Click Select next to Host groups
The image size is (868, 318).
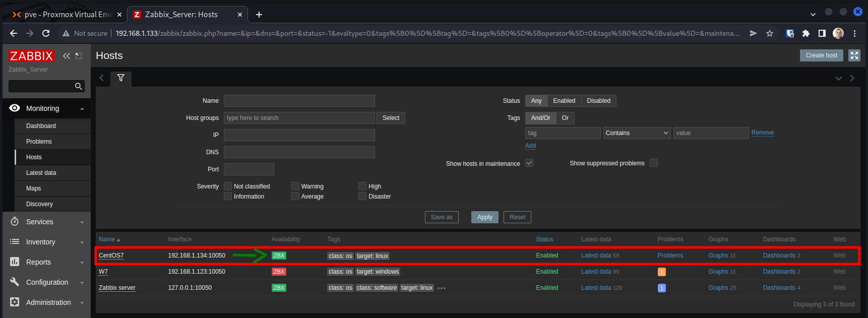(391, 118)
